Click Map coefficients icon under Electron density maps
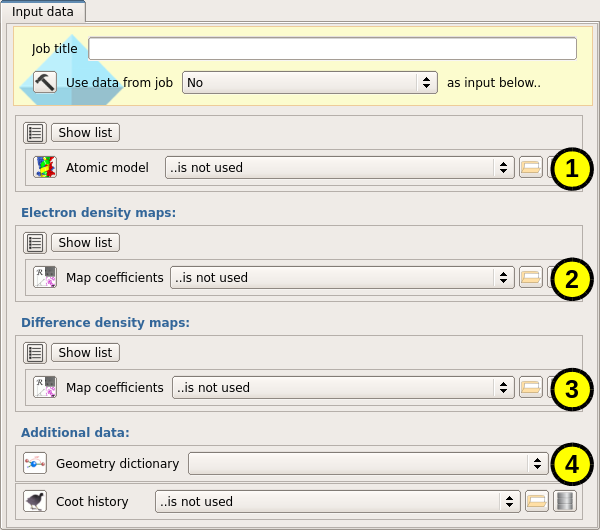600x530 pixels. [45, 278]
